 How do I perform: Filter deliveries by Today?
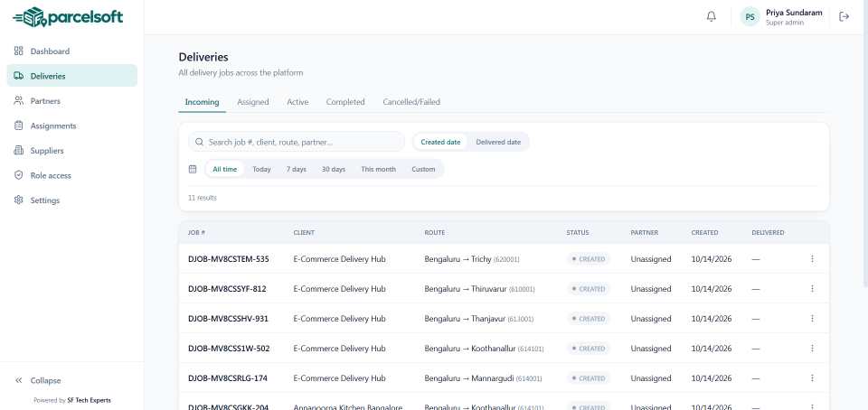click(x=262, y=169)
